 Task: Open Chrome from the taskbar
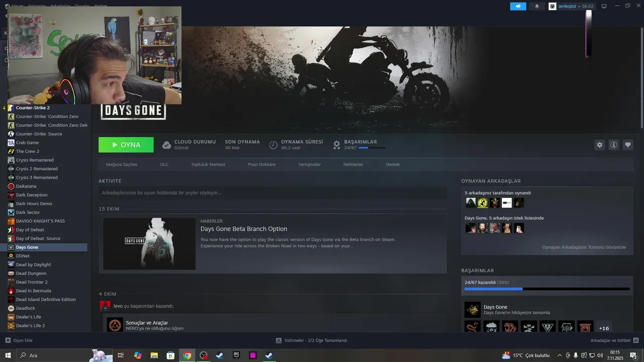pos(187,355)
